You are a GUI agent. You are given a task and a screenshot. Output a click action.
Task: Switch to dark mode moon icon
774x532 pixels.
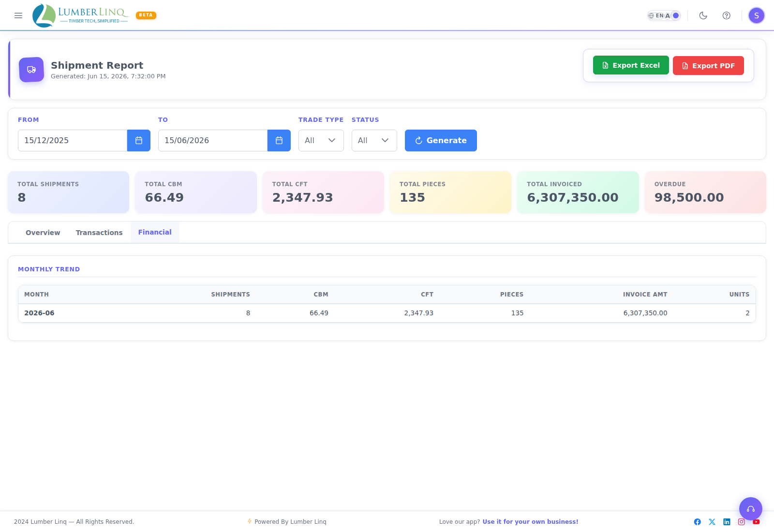coord(703,15)
